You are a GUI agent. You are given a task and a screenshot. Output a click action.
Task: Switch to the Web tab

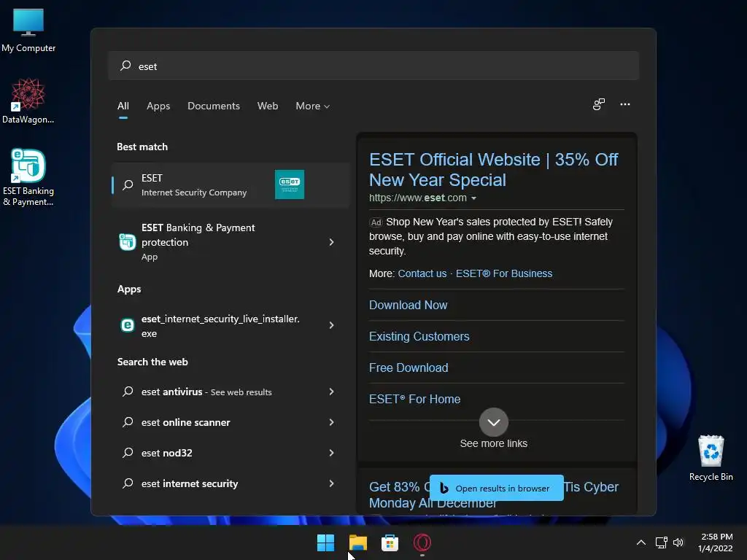[268, 106]
